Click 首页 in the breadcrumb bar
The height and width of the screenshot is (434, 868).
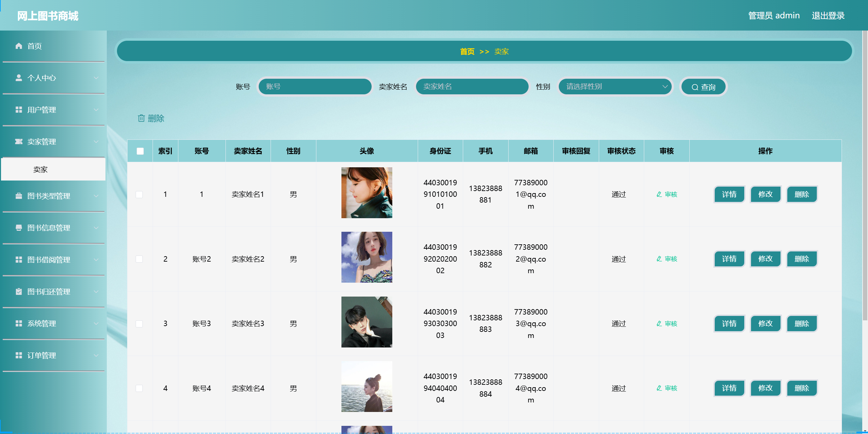click(x=467, y=52)
